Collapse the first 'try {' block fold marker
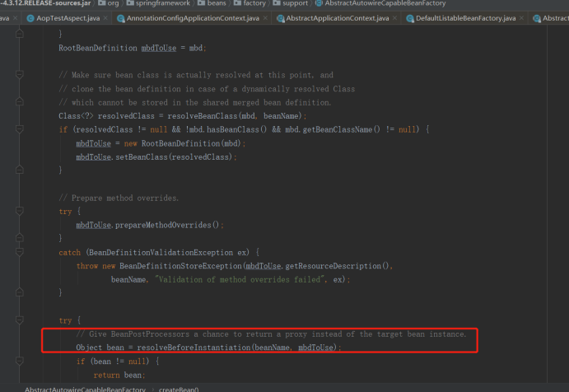569x392 pixels. [20, 212]
